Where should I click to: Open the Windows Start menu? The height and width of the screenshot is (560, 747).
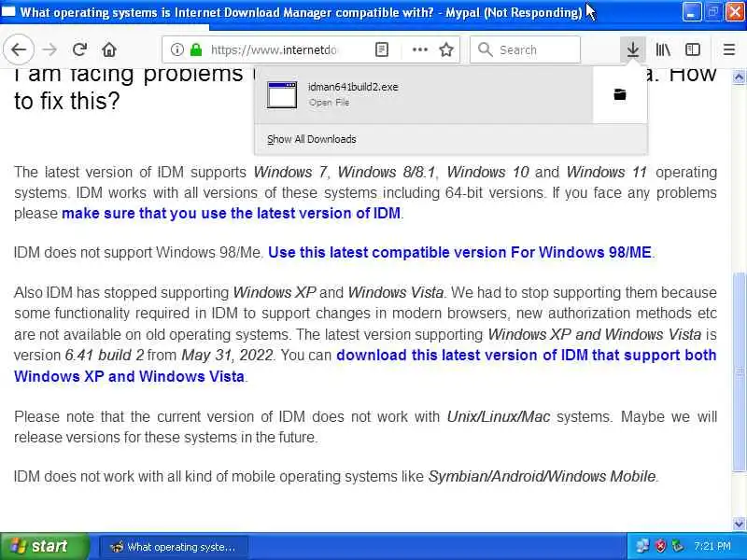coord(45,546)
